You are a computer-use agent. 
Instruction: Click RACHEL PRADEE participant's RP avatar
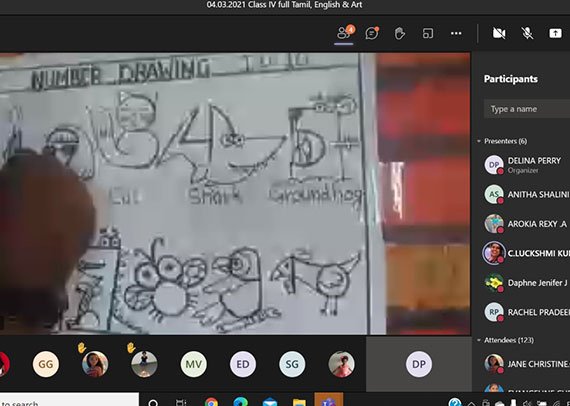tap(494, 312)
